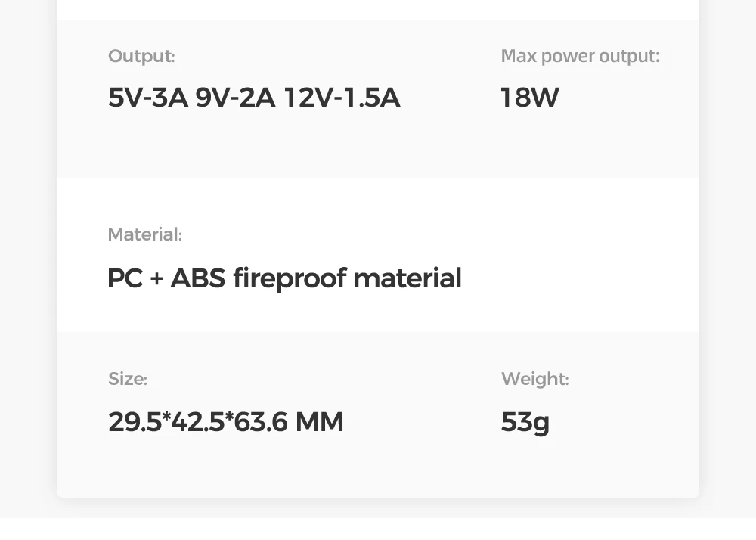This screenshot has width=756, height=540.
Task: Select the 29.5 dimension number
Action: [x=135, y=422]
